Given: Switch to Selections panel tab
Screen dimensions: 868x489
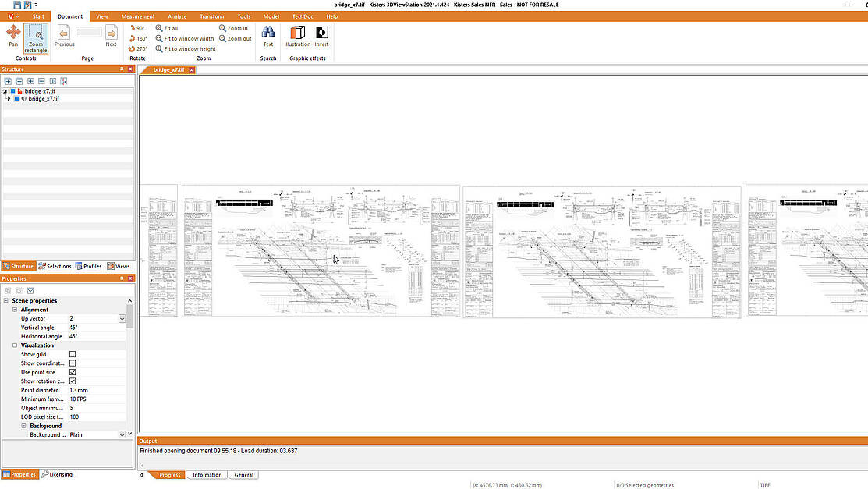Looking at the screenshot, I should coord(55,267).
